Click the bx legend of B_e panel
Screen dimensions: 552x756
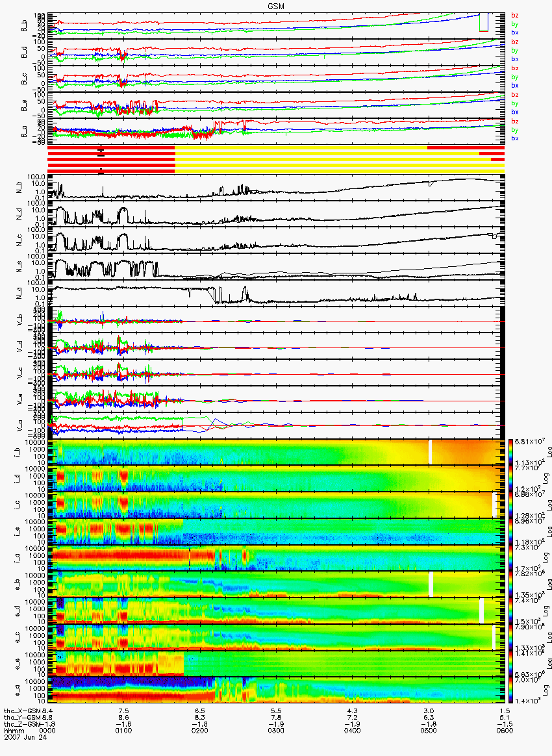[514, 112]
